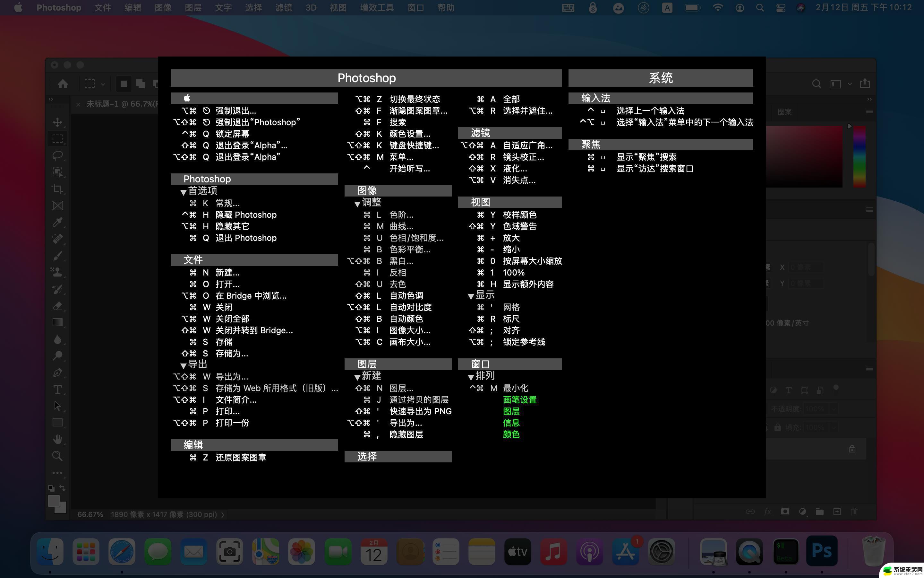Open Photoshop search magnifier in options bar
Image resolution: width=924 pixels, height=578 pixels.
click(x=816, y=84)
